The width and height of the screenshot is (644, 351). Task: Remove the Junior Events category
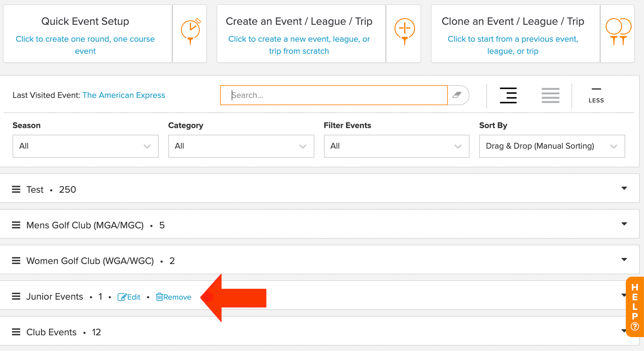pyautogui.click(x=174, y=297)
